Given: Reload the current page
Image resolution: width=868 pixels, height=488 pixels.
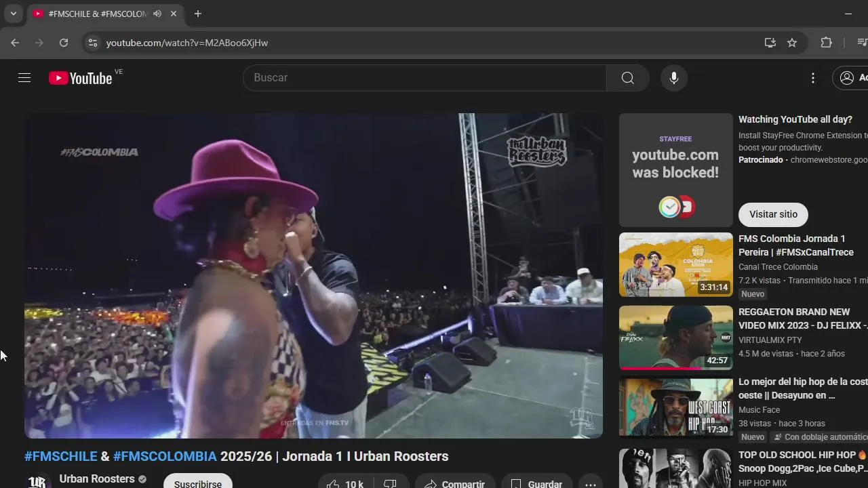Looking at the screenshot, I should [64, 43].
